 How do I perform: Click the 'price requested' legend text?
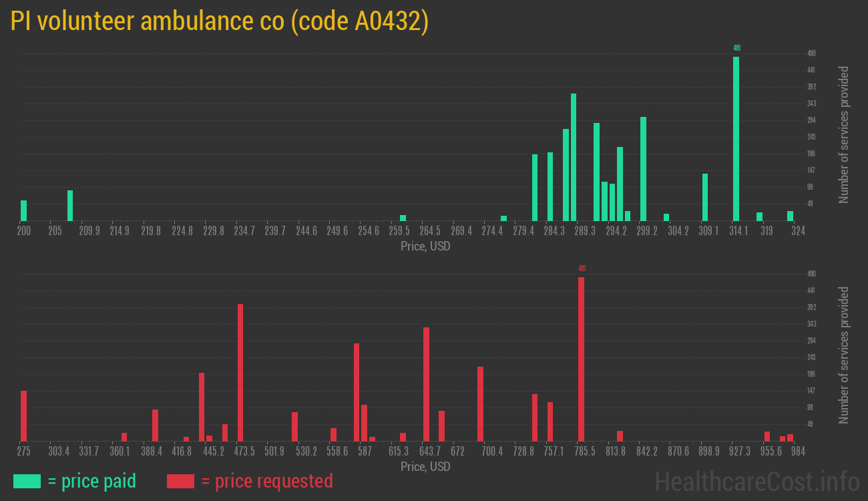tap(266, 481)
